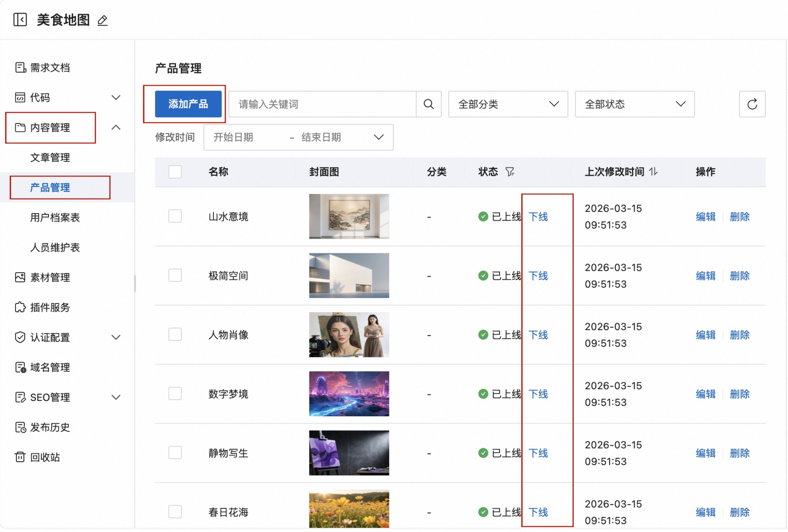Click 下线 for 极简空间
This screenshot has height=532, width=788.
point(538,276)
